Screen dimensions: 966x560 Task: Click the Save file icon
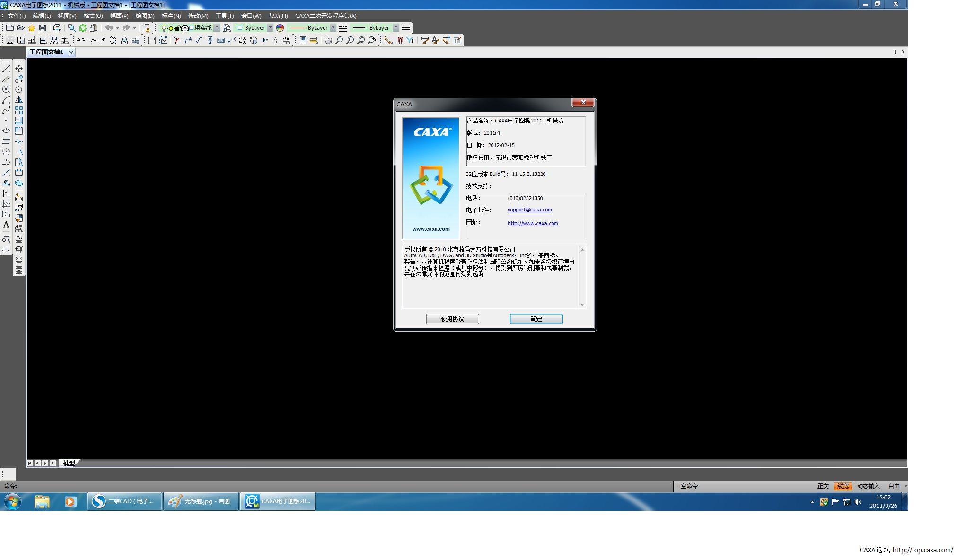point(43,28)
